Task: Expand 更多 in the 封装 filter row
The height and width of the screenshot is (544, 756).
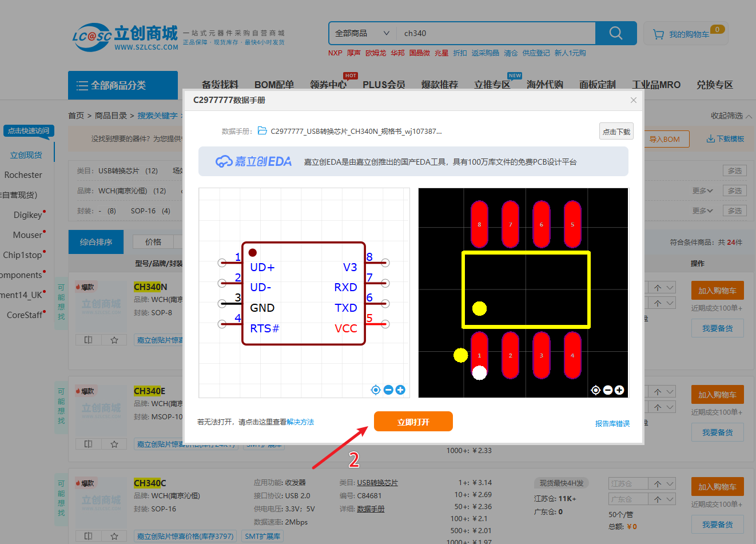Action: (x=702, y=211)
